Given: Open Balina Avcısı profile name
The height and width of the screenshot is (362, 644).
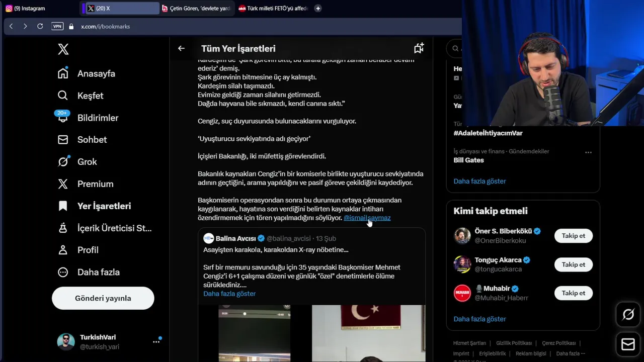Looking at the screenshot, I should coord(236,238).
